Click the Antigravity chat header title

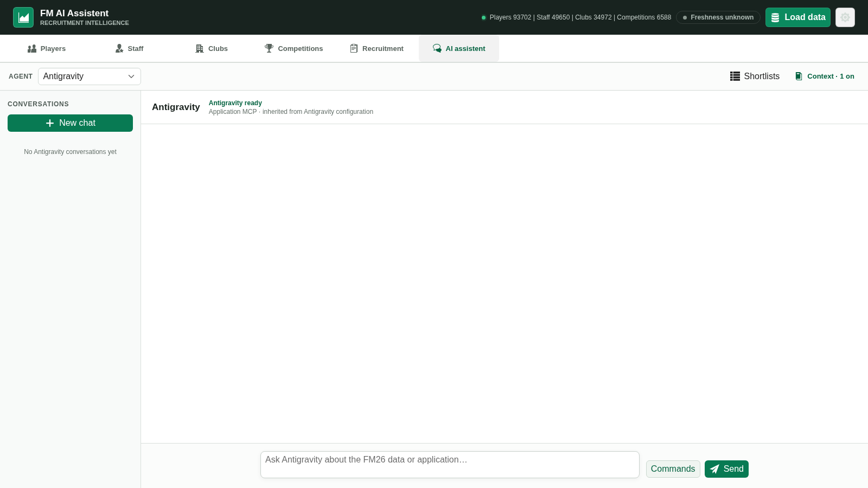pyautogui.click(x=176, y=107)
